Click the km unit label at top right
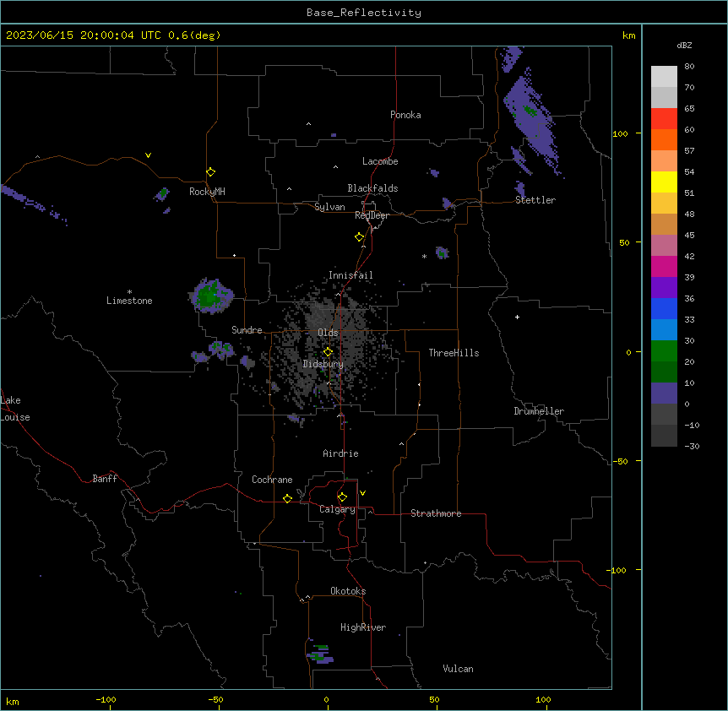Viewport: 728px width, 711px height. 629,35
